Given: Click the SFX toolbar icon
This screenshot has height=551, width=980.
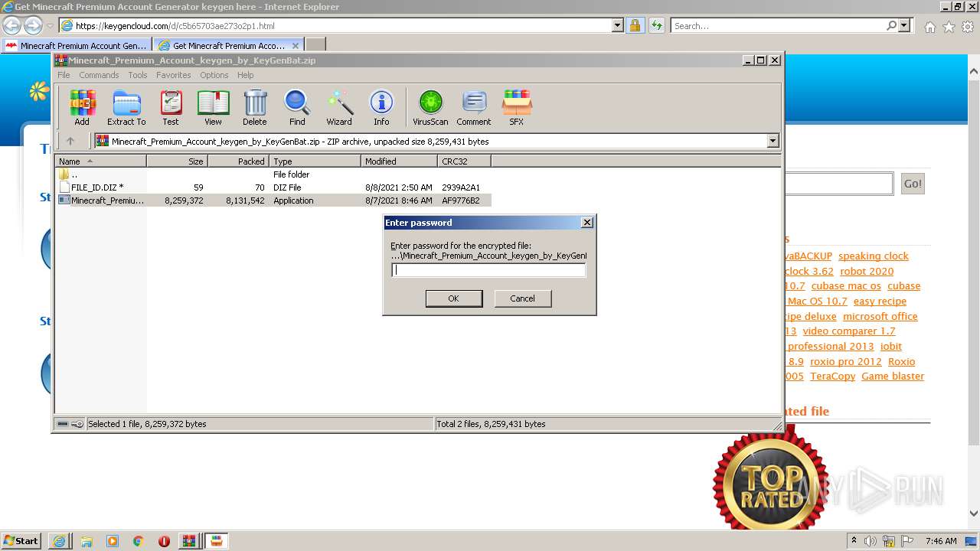Looking at the screenshot, I should 517,107.
